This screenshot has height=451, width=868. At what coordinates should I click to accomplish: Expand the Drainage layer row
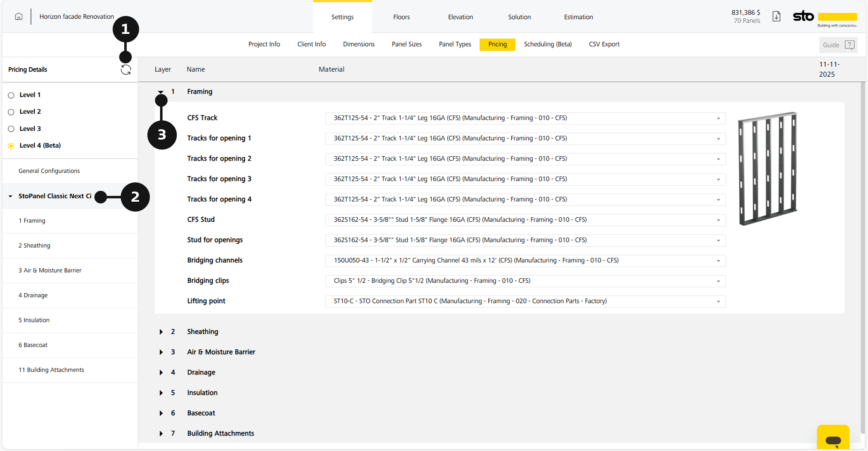point(161,372)
